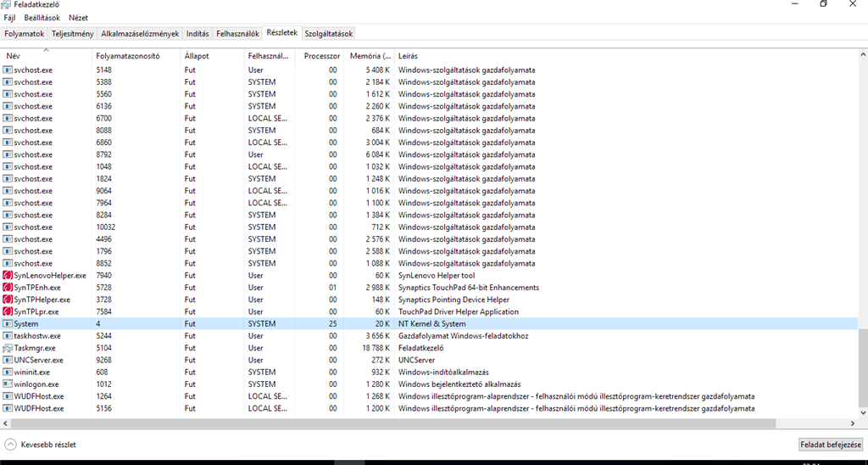Switch to the Indítás tab

(x=198, y=34)
